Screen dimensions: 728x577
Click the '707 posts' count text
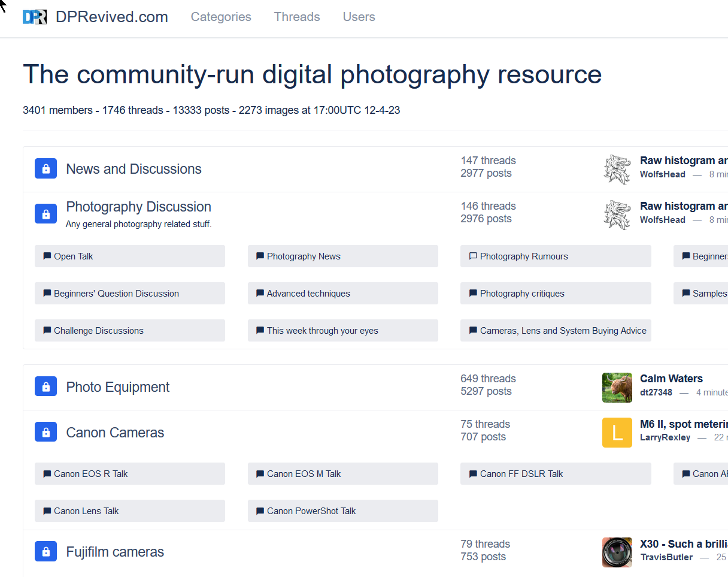point(483,437)
